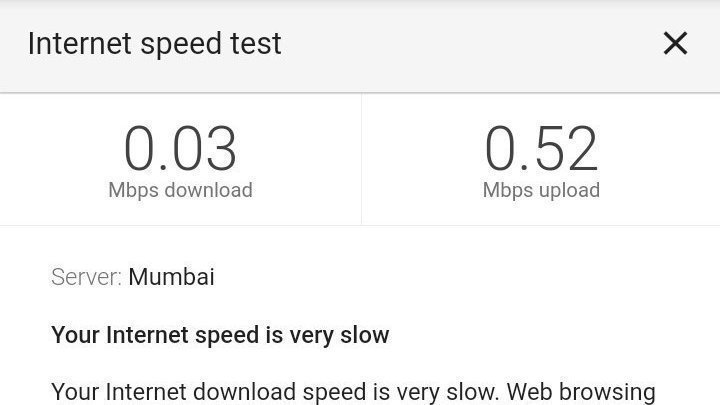Select the 0.52 upload speed value
This screenshot has width=720, height=405.
pos(541,149)
